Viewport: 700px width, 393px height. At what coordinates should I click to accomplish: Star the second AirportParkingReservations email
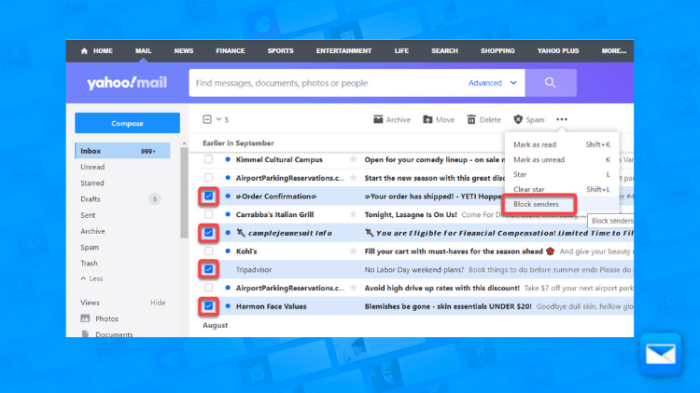pos(353,288)
